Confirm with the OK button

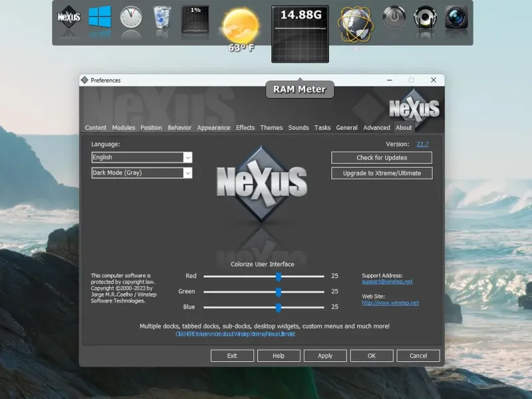click(x=372, y=356)
